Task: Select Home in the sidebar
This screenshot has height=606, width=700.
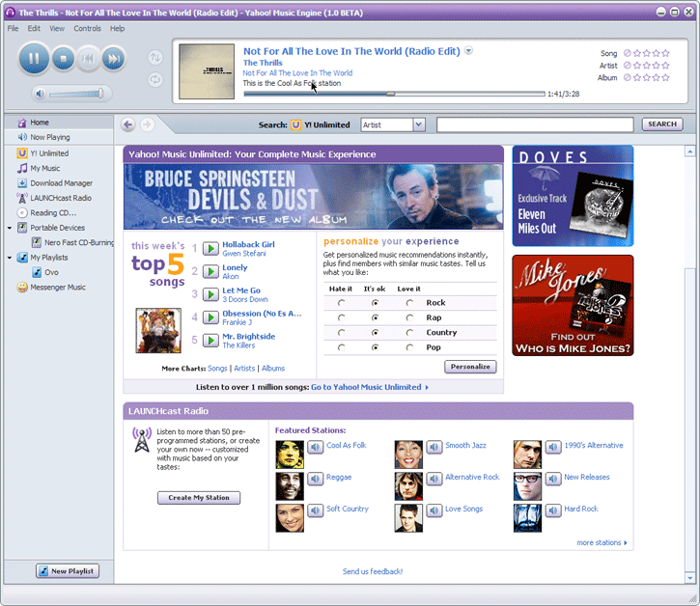Action: click(x=59, y=123)
